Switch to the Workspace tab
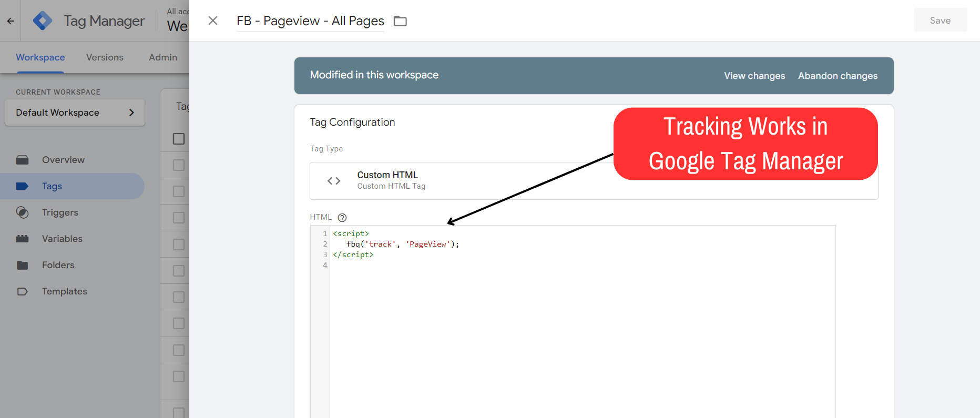980x418 pixels. coord(40,57)
